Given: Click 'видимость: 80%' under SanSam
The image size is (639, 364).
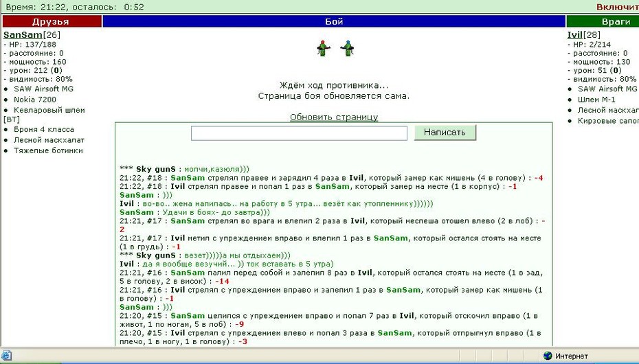Looking at the screenshot, I should coord(41,79).
